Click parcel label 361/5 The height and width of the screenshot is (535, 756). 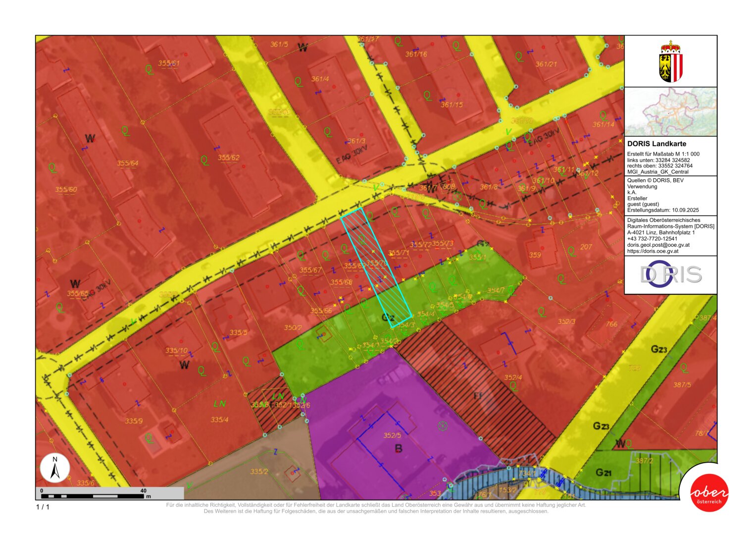pos(279,44)
